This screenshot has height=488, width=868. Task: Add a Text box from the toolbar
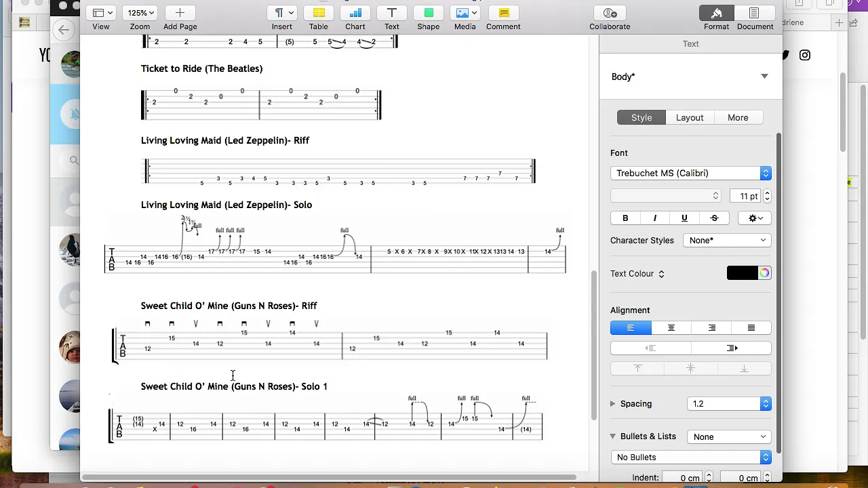tap(392, 13)
